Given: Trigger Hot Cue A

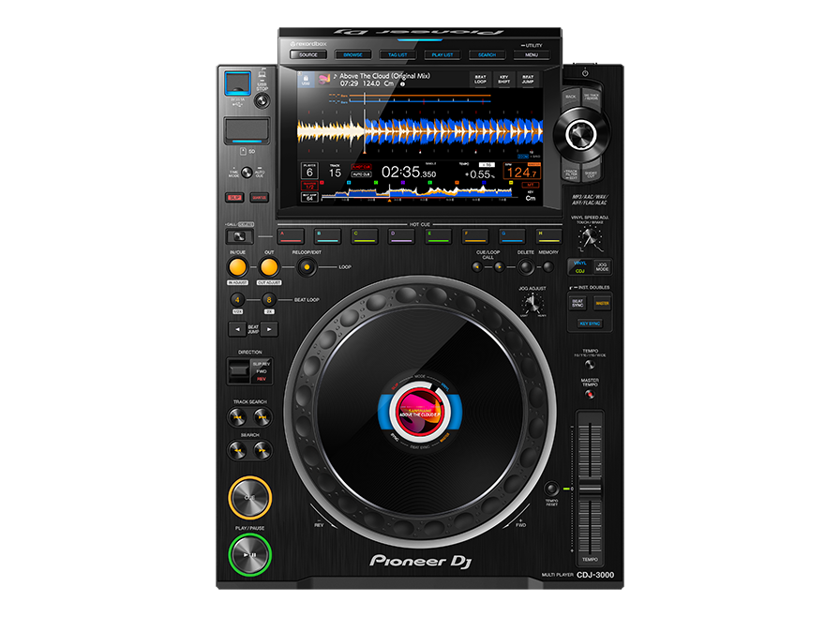Looking at the screenshot, I should [291, 235].
